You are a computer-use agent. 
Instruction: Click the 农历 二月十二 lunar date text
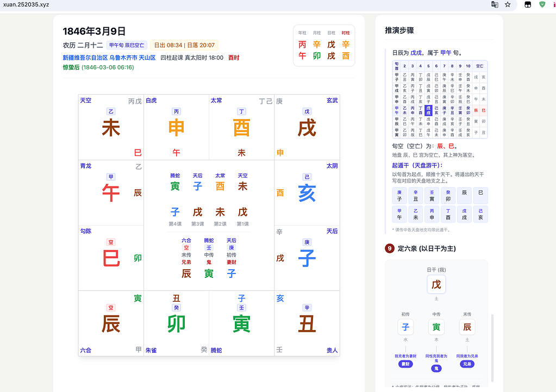click(x=83, y=45)
